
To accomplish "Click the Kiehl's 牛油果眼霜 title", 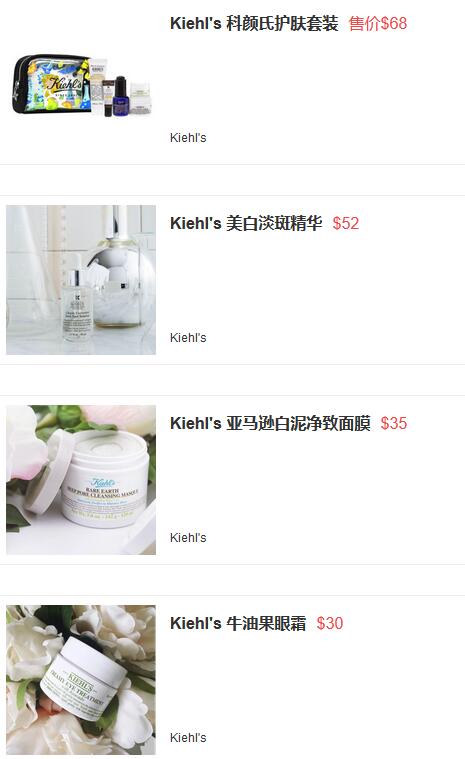I will (238, 623).
